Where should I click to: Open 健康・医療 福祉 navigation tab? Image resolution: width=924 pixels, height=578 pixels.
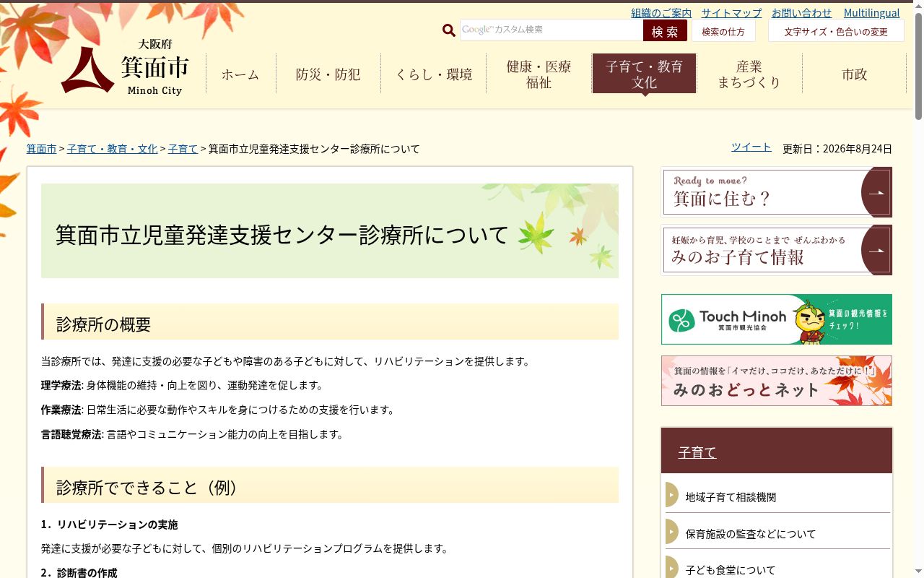539,74
